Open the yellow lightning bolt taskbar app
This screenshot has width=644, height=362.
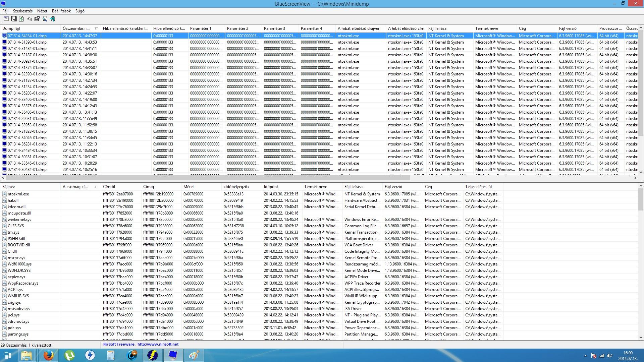[x=152, y=355]
